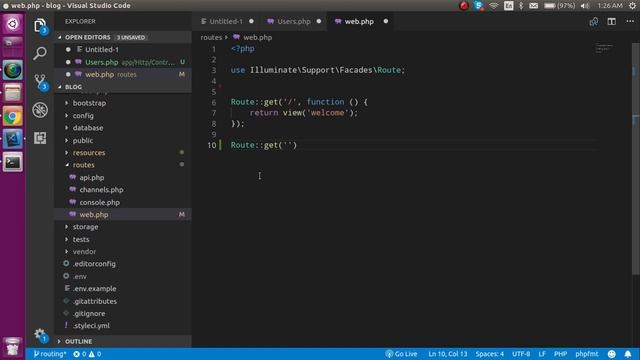Open api.php in routes folder
This screenshot has width=640, height=360.
pos(123,178)
